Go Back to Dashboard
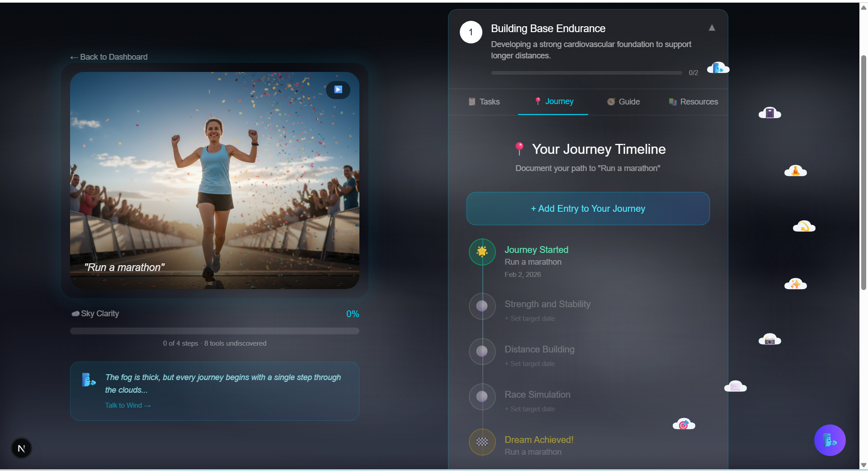Viewport: 868px width, 471px height. tap(109, 57)
